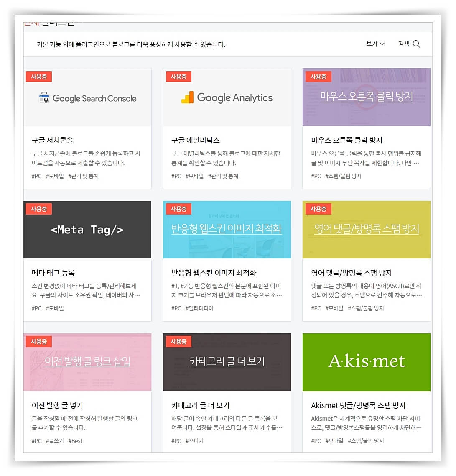Screen dimensions: 456x476
Task: Click the mouse right-click prevention plugin image
Action: point(366,97)
